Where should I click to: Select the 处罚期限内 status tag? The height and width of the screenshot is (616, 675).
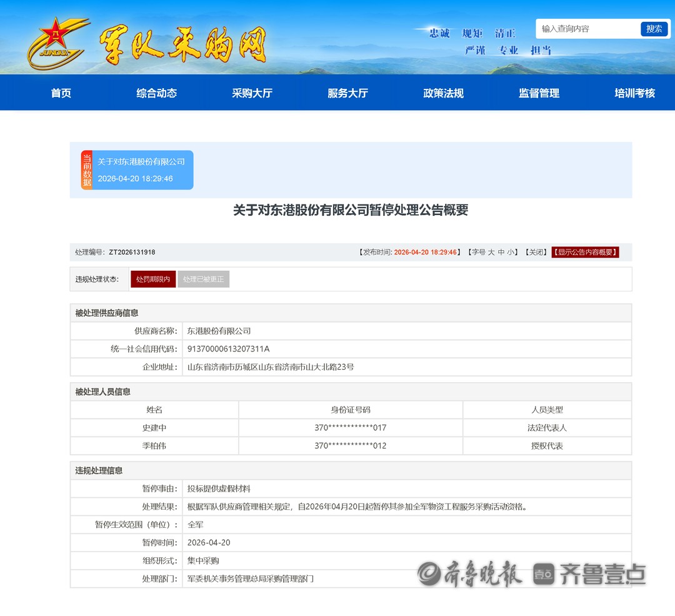pyautogui.click(x=153, y=280)
